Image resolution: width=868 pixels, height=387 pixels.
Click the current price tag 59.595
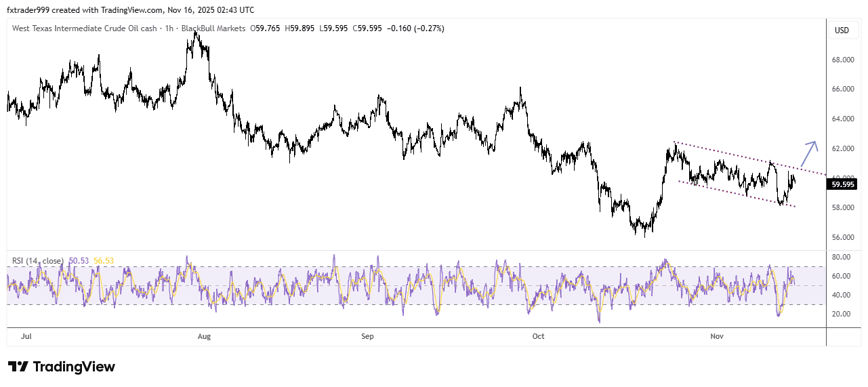(x=842, y=184)
